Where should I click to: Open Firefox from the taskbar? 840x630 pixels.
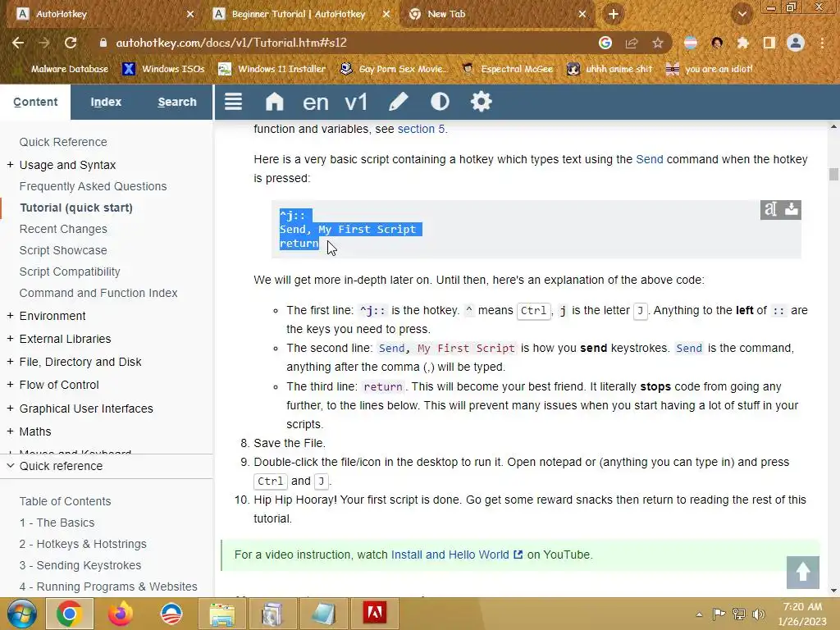[x=121, y=614]
